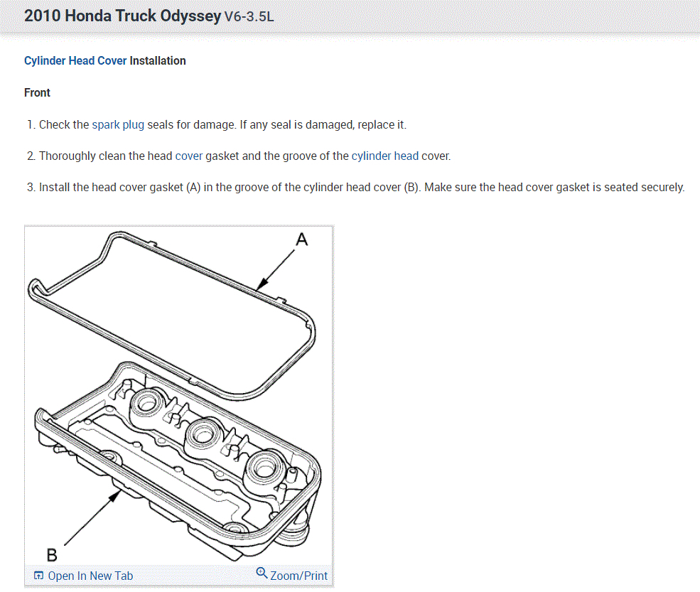700x592 pixels.
Task: Follow the spark plug link in step 1
Action: [118, 124]
